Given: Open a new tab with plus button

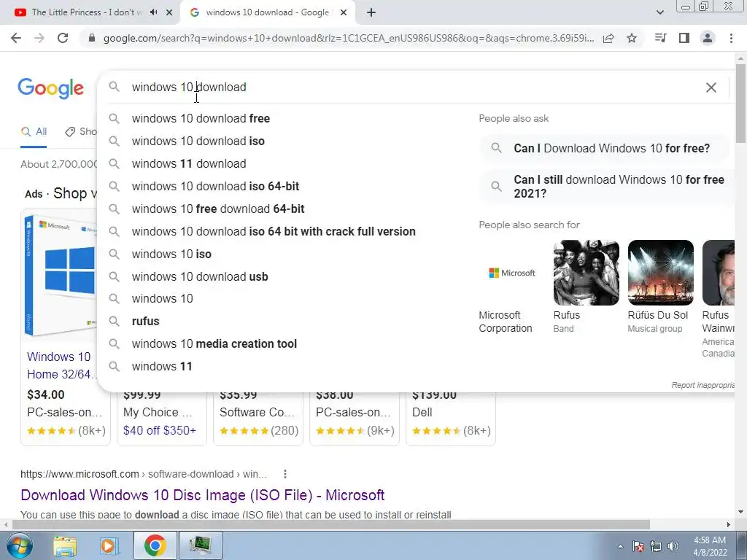Looking at the screenshot, I should click(371, 12).
